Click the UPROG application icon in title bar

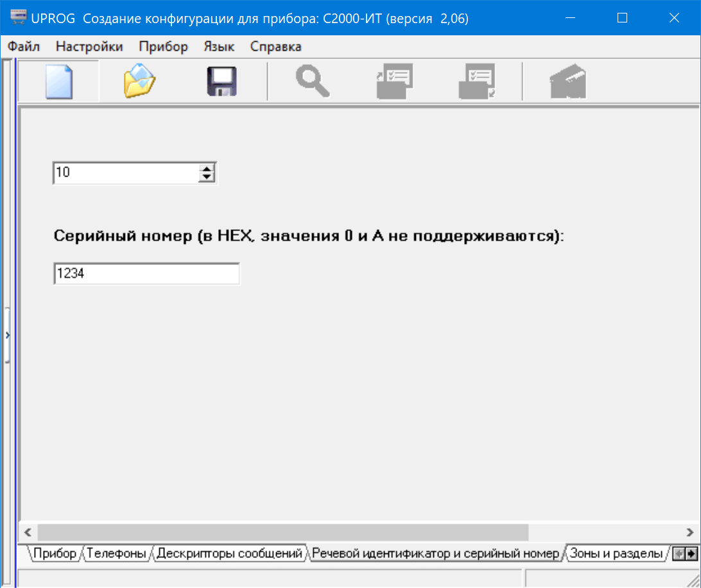19,18
